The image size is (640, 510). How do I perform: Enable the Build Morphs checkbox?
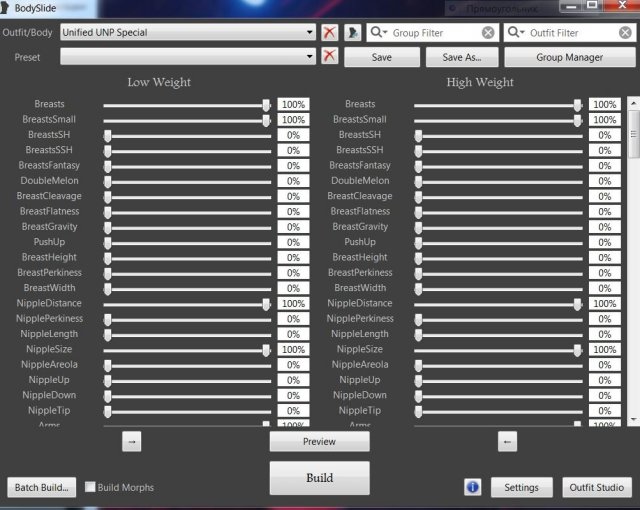tap(91, 487)
